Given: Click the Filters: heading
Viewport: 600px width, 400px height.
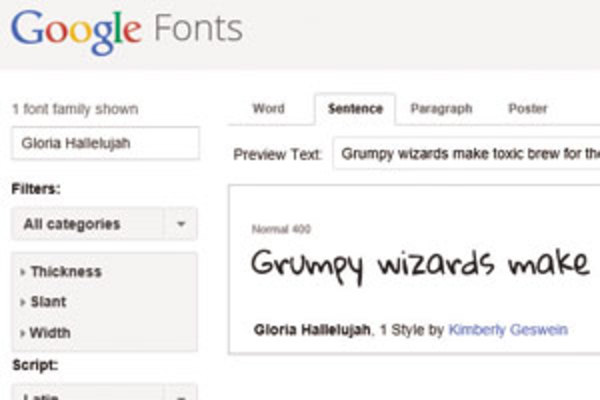Looking at the screenshot, I should [36, 189].
